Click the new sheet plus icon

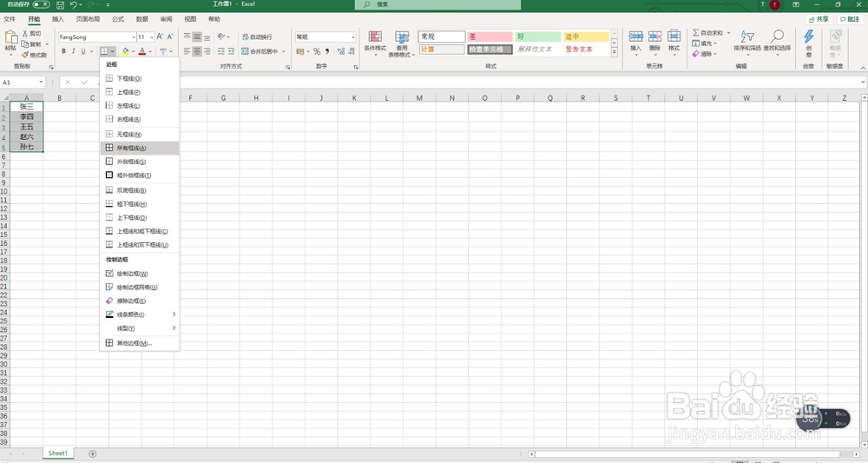pos(93,453)
